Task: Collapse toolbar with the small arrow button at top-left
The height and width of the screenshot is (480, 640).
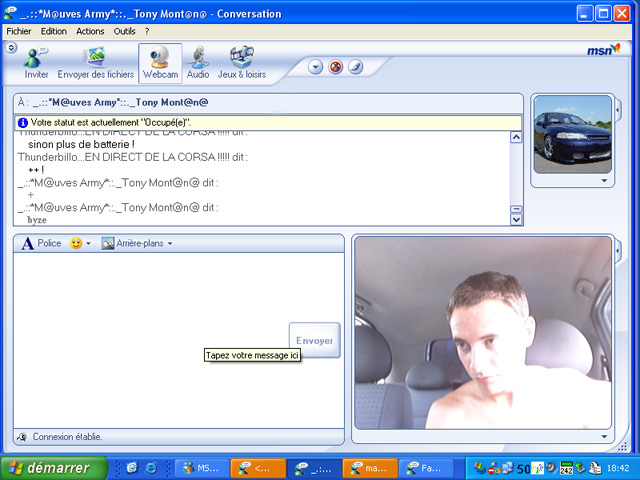Action: [x=11, y=47]
